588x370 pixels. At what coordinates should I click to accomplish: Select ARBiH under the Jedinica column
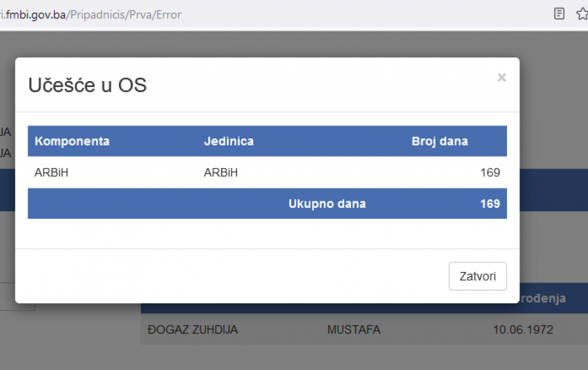click(221, 173)
